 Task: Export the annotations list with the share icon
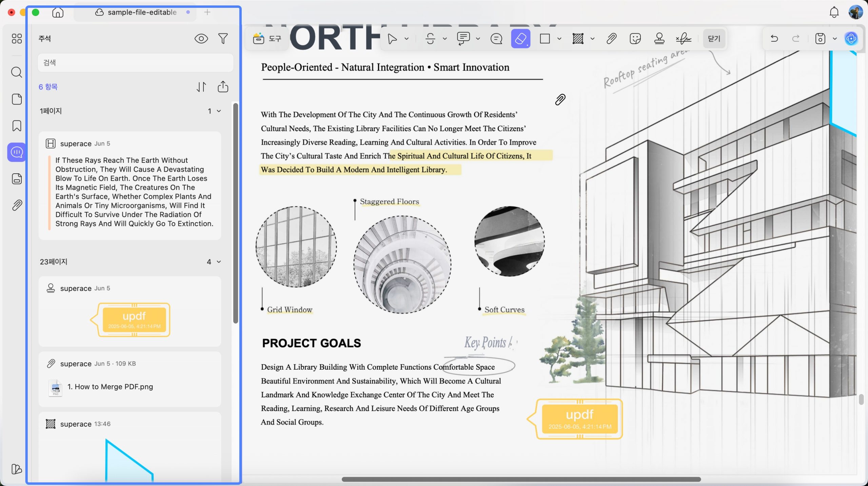pyautogui.click(x=223, y=87)
